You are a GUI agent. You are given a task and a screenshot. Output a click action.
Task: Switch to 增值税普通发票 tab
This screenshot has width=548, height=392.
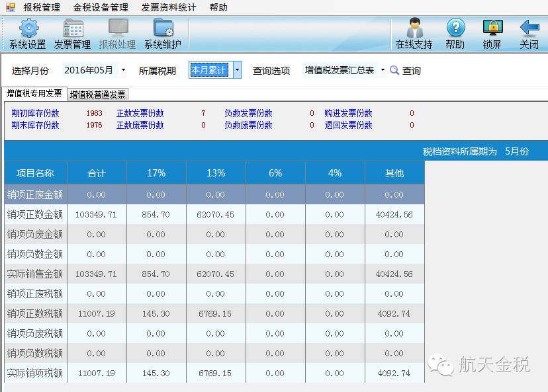click(x=97, y=95)
